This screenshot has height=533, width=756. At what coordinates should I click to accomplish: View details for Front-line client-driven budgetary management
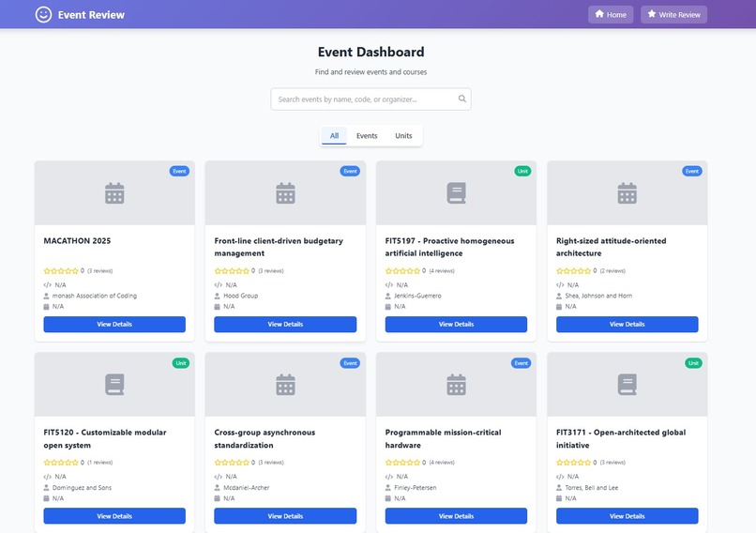coord(285,324)
